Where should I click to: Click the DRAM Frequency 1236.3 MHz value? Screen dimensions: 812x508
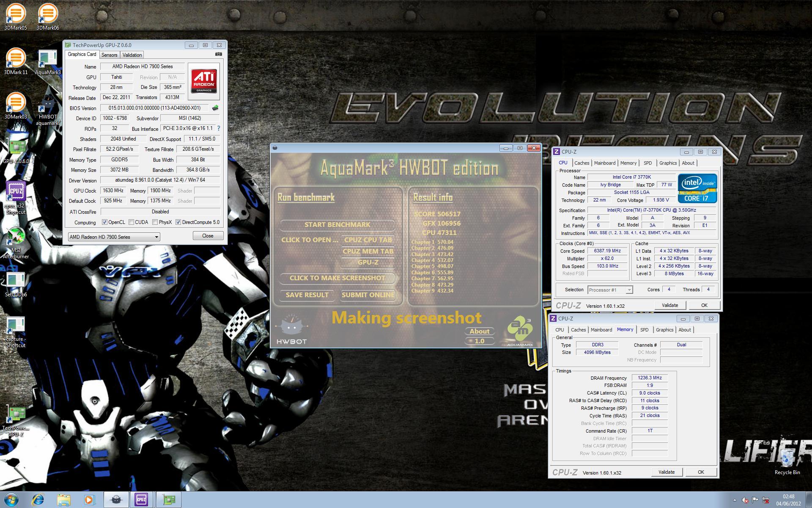coord(650,378)
